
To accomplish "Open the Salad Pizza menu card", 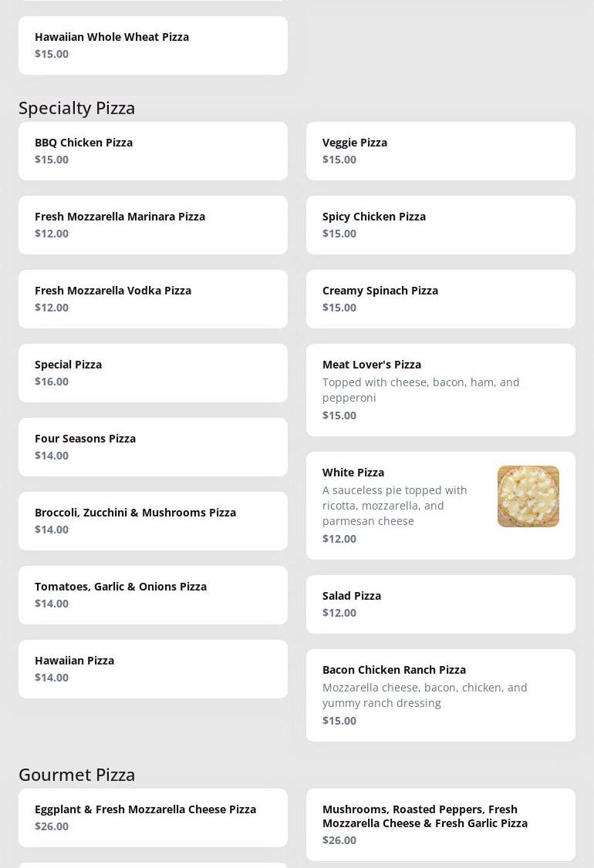I will click(440, 604).
